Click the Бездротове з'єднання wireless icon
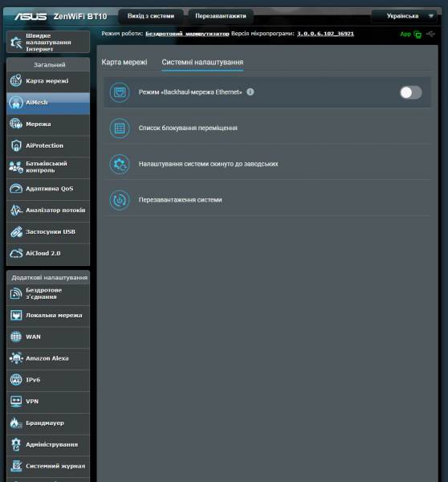The width and height of the screenshot is (448, 482). pos(16,293)
